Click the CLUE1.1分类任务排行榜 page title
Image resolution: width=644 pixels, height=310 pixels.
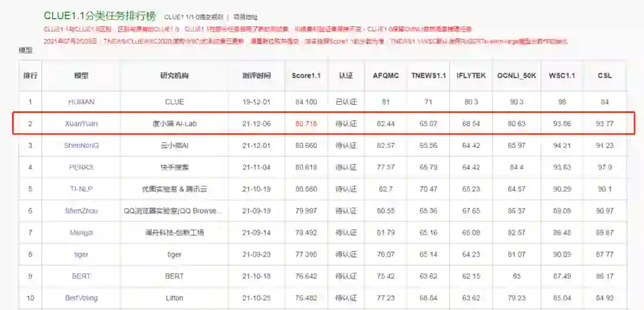pos(100,16)
